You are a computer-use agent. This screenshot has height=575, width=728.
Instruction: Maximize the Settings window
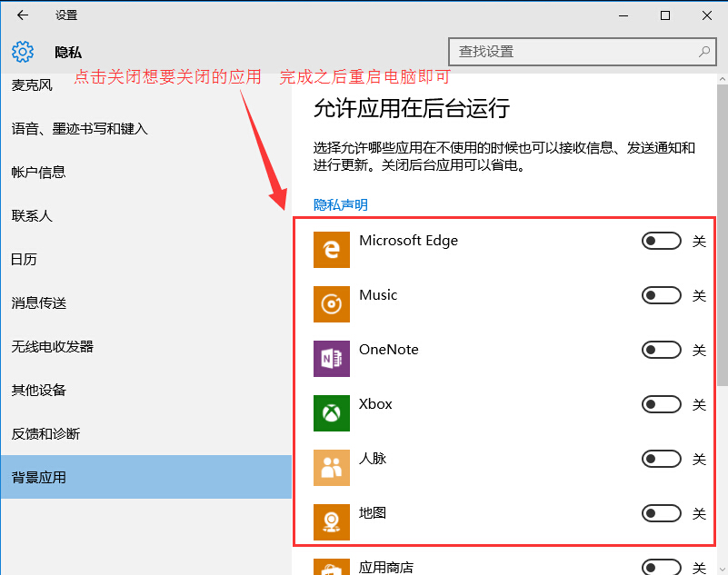[x=665, y=15]
